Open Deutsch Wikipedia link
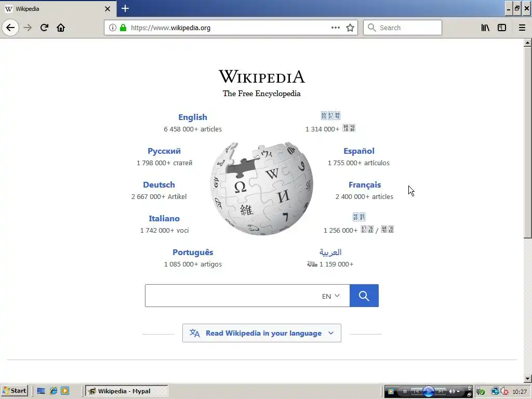The width and height of the screenshot is (532, 399). pyautogui.click(x=159, y=184)
